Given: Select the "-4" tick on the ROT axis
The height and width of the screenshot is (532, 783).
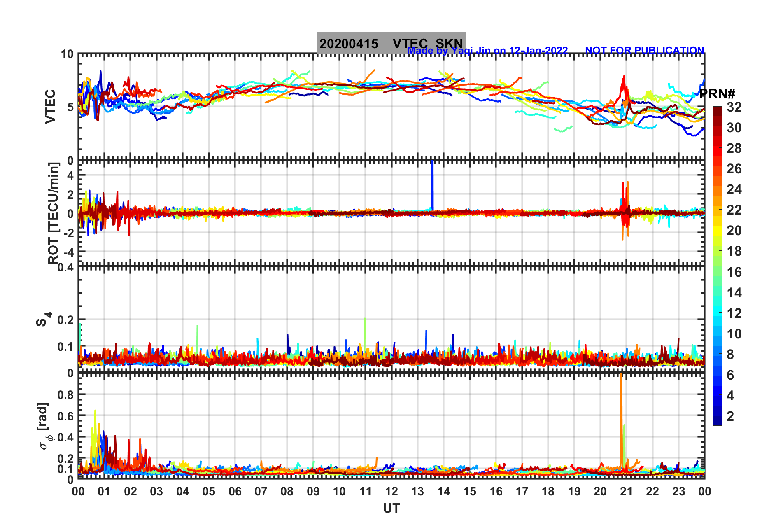Looking at the screenshot, I should tap(68, 252).
